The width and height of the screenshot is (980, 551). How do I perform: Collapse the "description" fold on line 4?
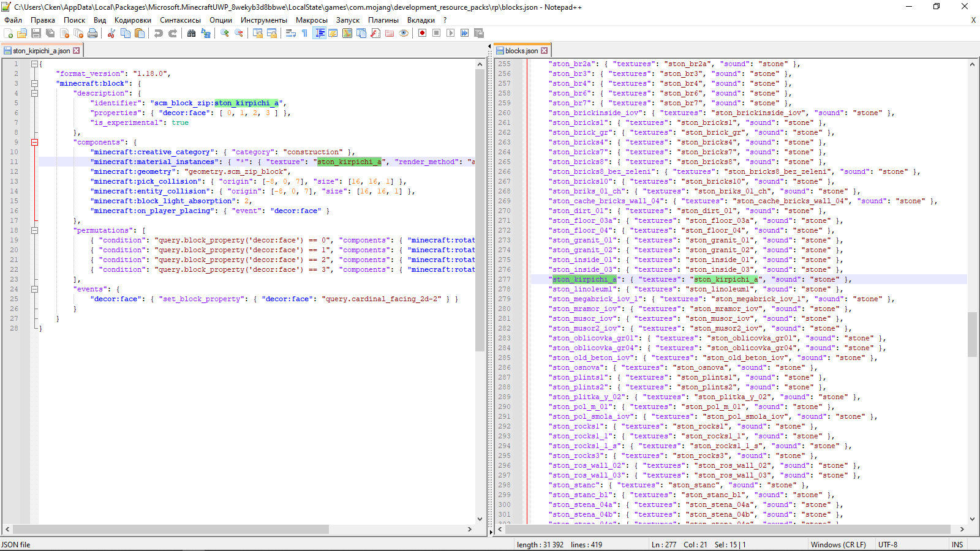[x=35, y=93]
